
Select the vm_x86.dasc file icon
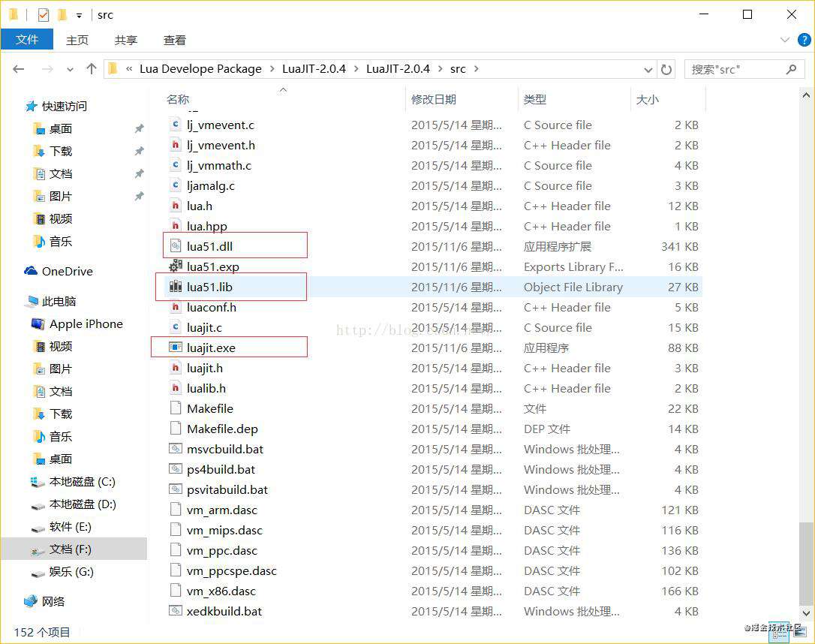pyautogui.click(x=176, y=591)
